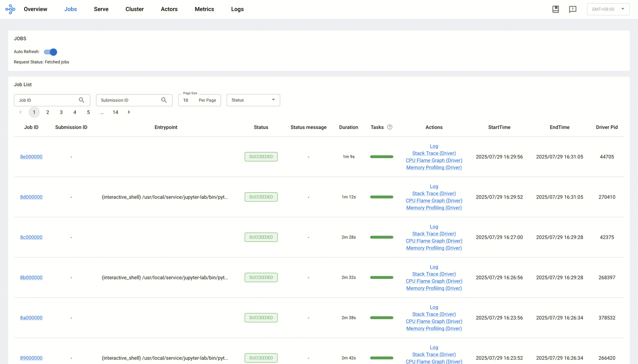
Task: Open Memory Profiling for job 8d000000
Action: (434, 208)
